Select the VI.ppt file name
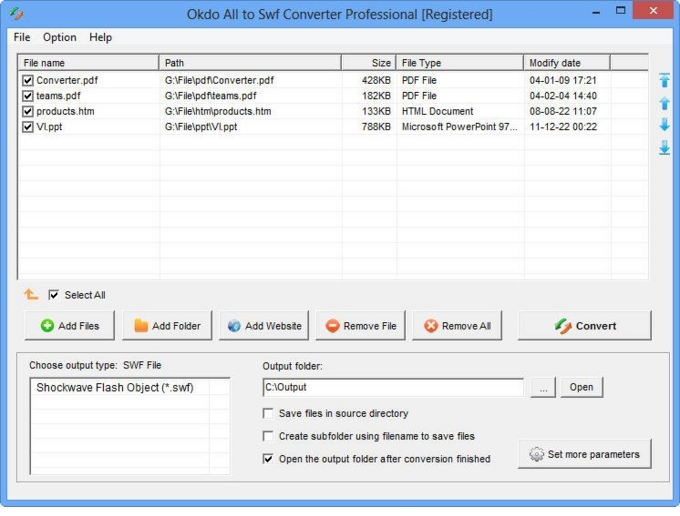 click(x=49, y=127)
